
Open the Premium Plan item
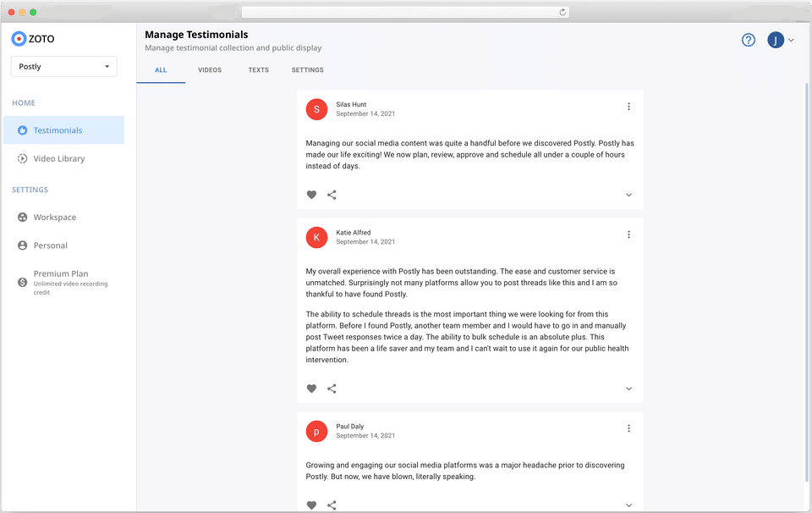(x=63, y=282)
